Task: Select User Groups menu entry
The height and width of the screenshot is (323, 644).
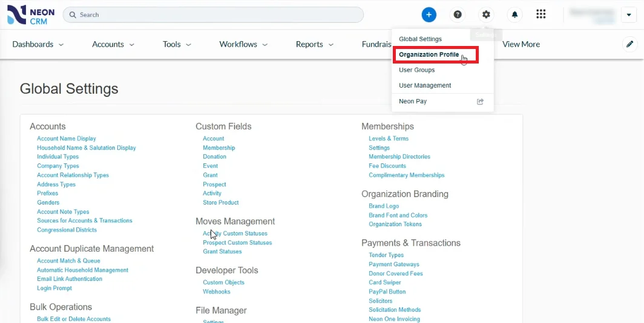Action: [416, 70]
